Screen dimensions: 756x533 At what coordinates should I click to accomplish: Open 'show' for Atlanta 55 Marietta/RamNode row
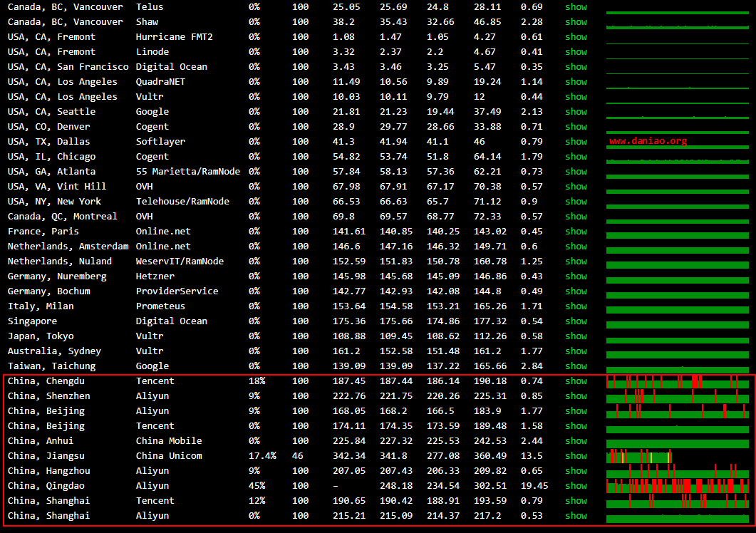[576, 172]
